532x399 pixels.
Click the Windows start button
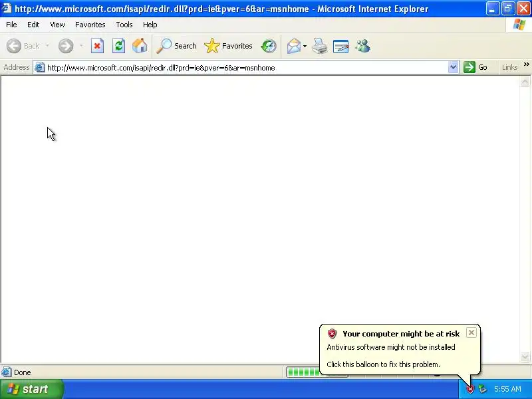(x=31, y=389)
